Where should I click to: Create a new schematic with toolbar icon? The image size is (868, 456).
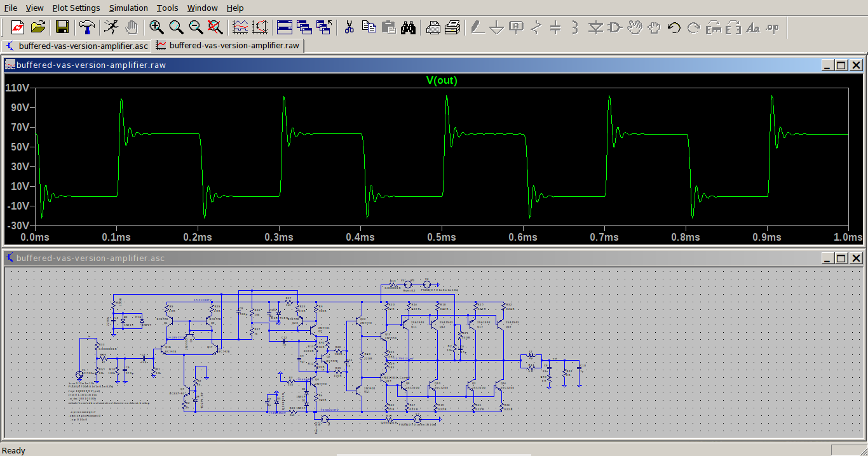point(17,27)
